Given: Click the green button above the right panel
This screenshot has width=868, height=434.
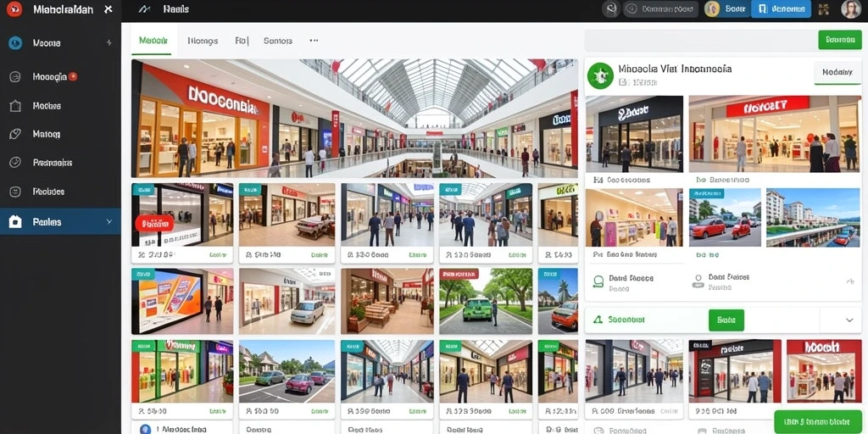Looking at the screenshot, I should (840, 40).
